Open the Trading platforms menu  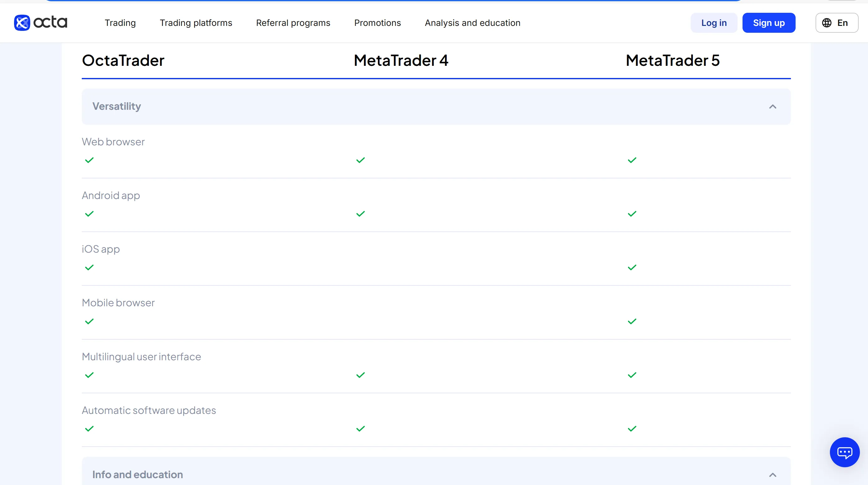196,23
